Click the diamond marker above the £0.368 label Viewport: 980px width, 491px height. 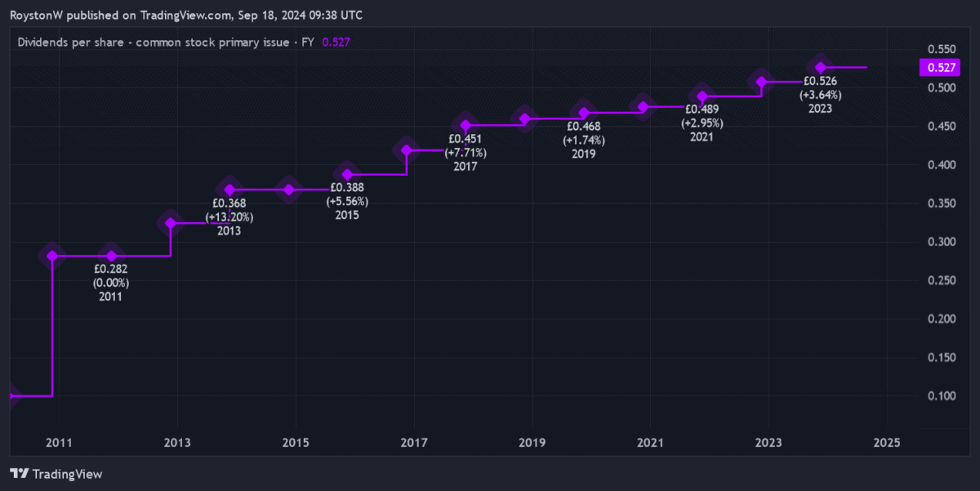230,190
